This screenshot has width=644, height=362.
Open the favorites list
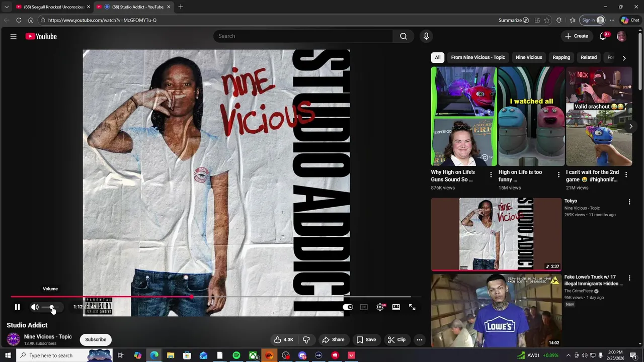[x=573, y=20]
